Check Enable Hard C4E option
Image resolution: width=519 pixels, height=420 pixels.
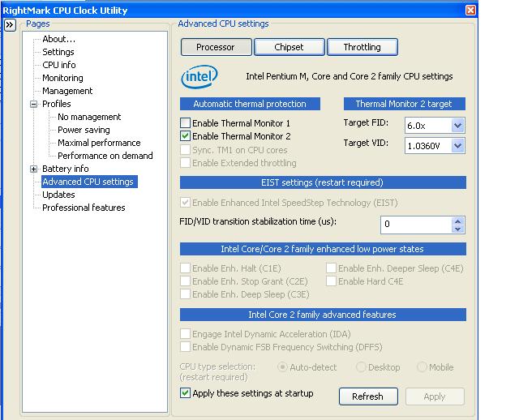[x=331, y=281]
